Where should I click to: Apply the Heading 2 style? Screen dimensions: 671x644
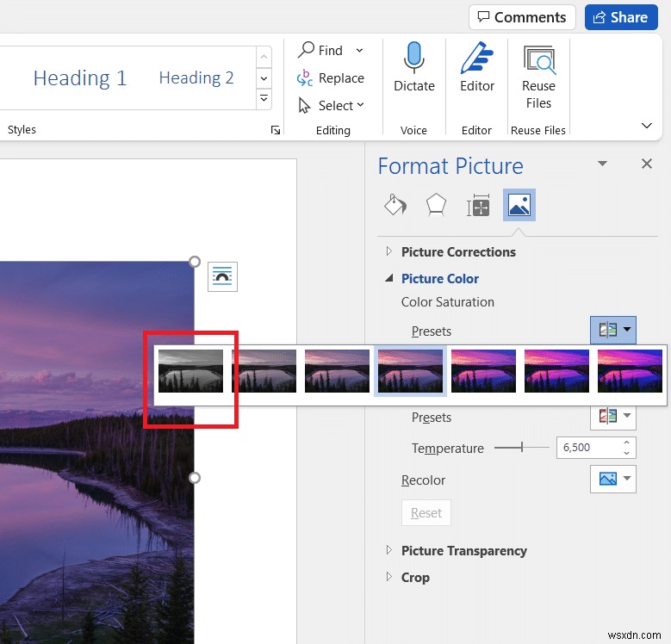[196, 77]
